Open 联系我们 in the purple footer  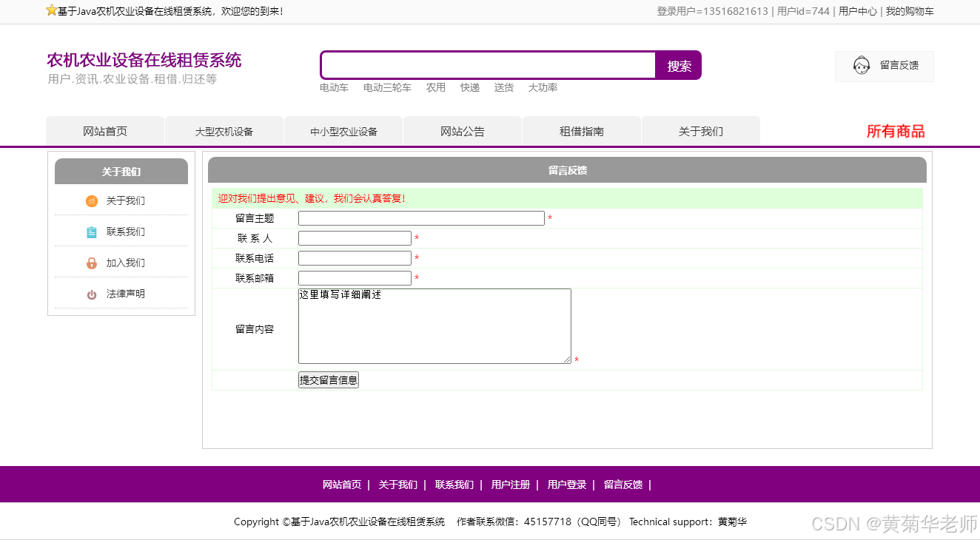[454, 485]
